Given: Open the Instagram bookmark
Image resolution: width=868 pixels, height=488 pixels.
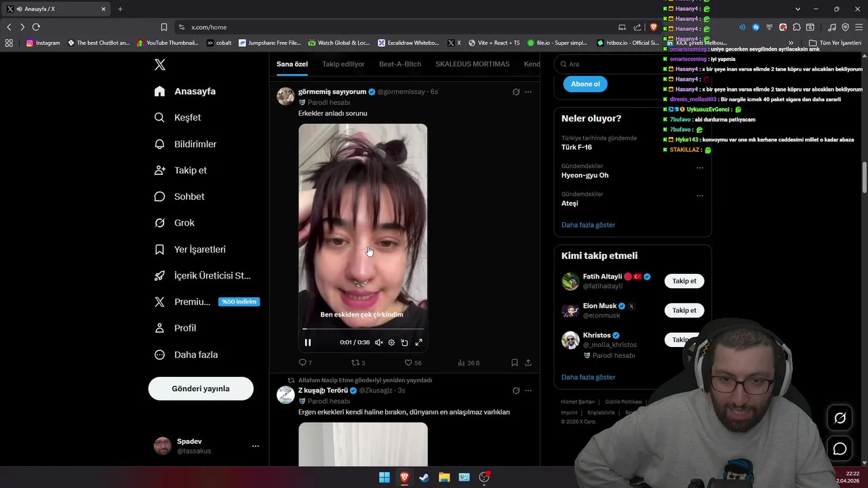Looking at the screenshot, I should pos(43,43).
